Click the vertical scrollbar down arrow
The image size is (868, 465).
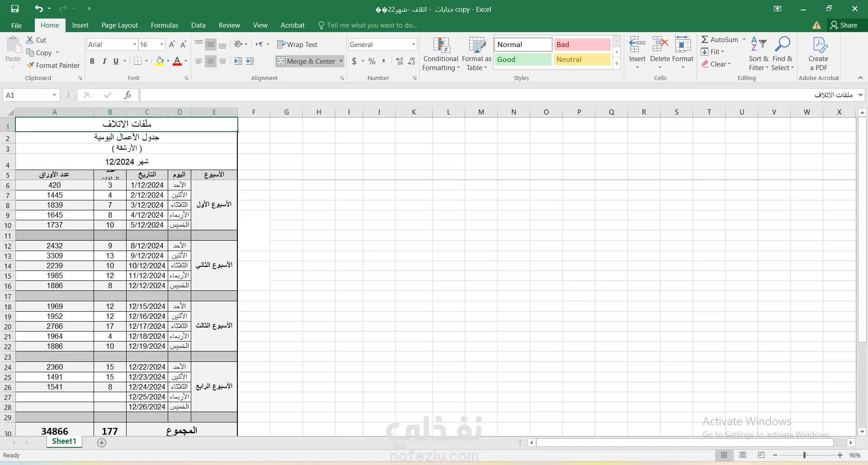point(862,432)
